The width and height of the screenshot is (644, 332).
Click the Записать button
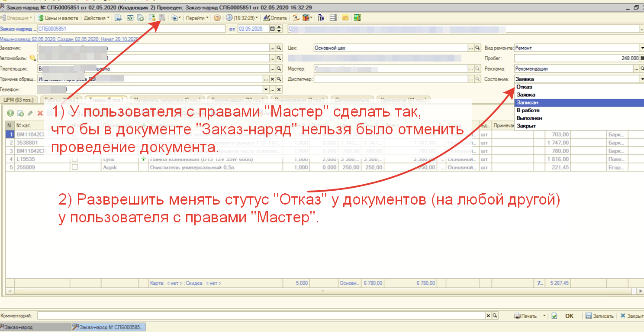coord(599,316)
